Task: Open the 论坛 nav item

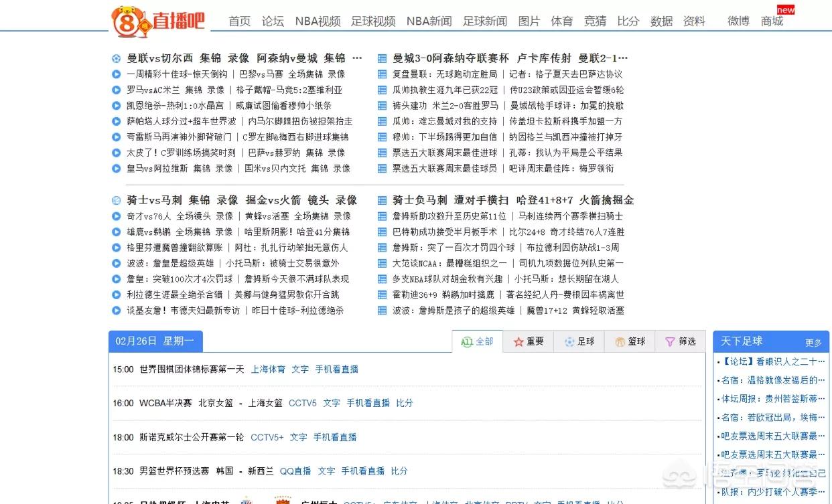Action: [273, 21]
